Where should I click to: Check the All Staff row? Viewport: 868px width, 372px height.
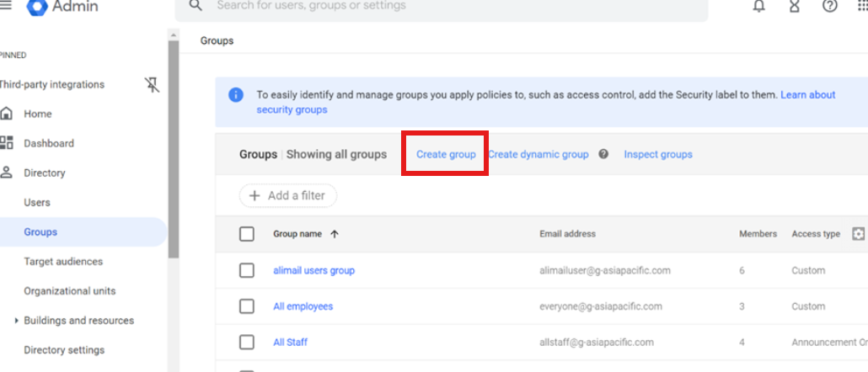(247, 343)
